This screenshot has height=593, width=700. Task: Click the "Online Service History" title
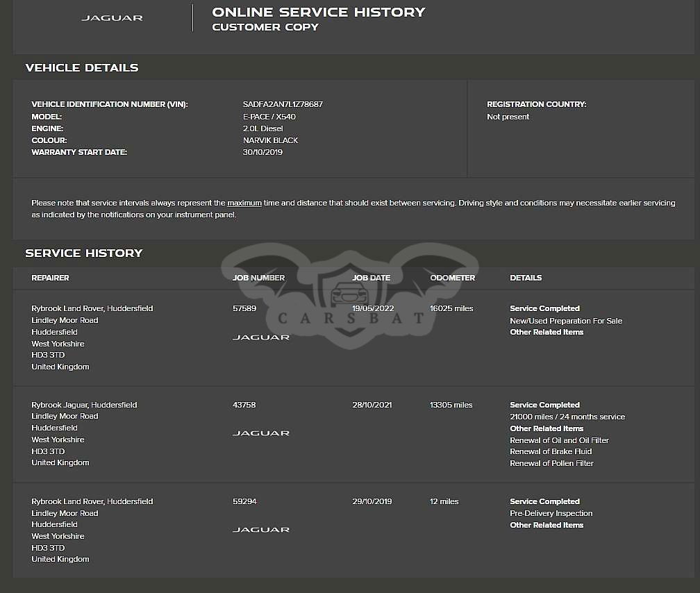pos(318,12)
